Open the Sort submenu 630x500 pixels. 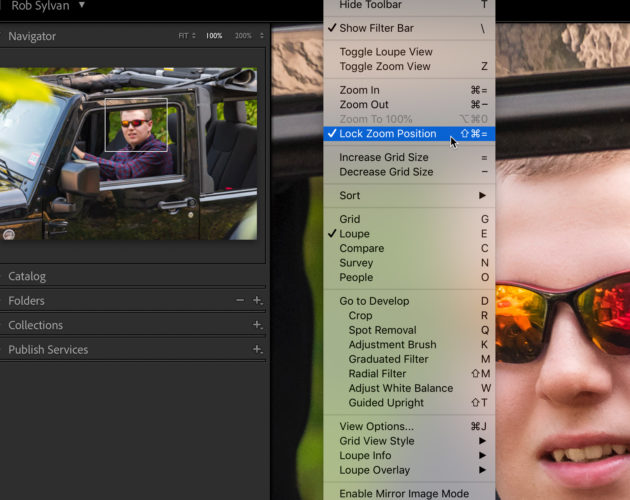(x=409, y=195)
